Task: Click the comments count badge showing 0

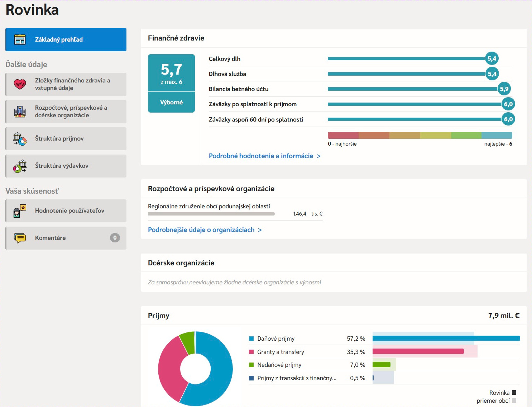Action: coord(115,238)
